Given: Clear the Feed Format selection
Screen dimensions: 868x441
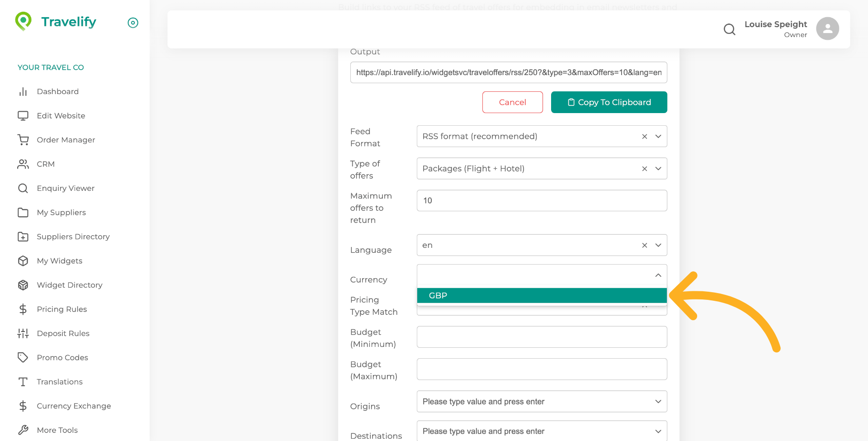Looking at the screenshot, I should (x=645, y=137).
